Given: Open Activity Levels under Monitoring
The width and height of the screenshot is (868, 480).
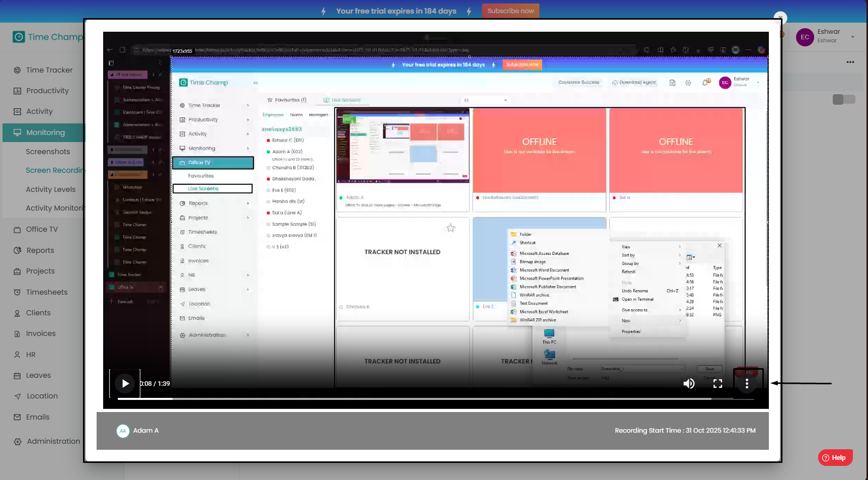Looking at the screenshot, I should click(x=51, y=189).
